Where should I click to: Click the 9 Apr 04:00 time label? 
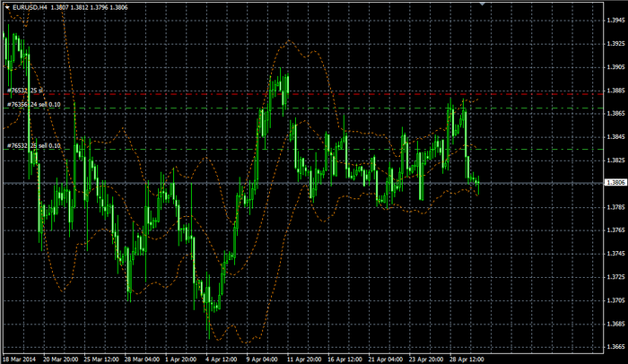coord(262,360)
